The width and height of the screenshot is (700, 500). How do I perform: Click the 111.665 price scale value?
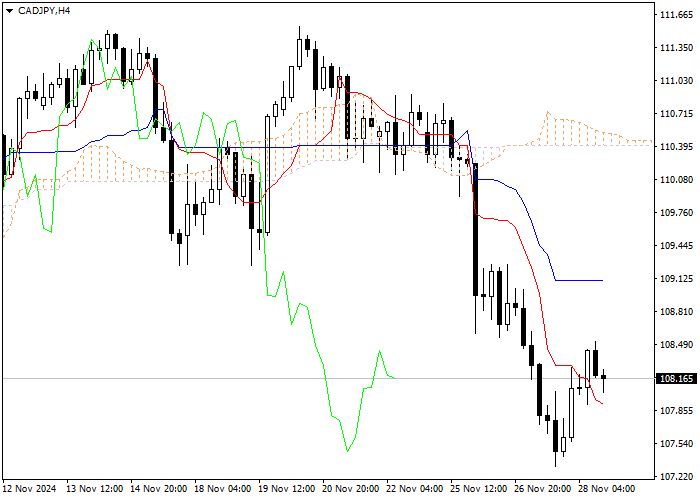point(676,15)
